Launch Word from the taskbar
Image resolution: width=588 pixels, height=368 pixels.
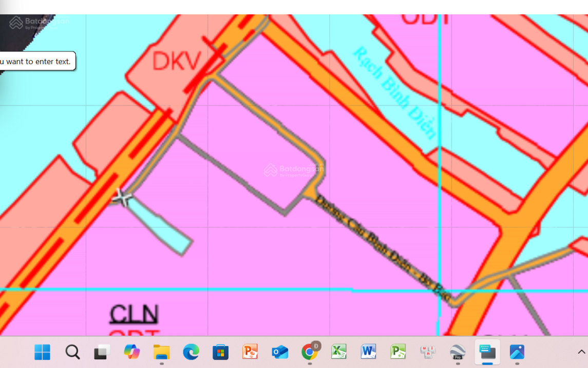pyautogui.click(x=369, y=352)
